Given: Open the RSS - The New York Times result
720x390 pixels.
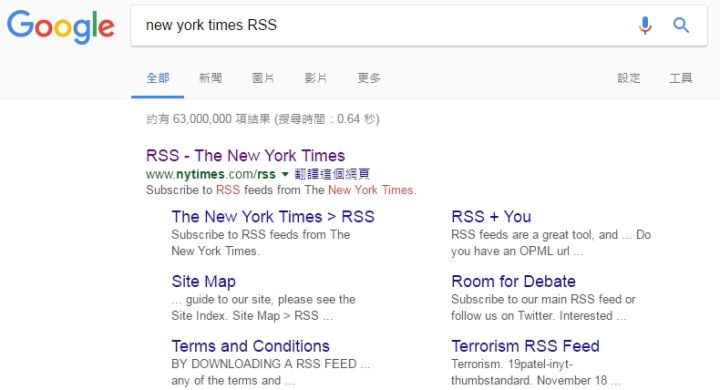Looking at the screenshot, I should tap(245, 156).
